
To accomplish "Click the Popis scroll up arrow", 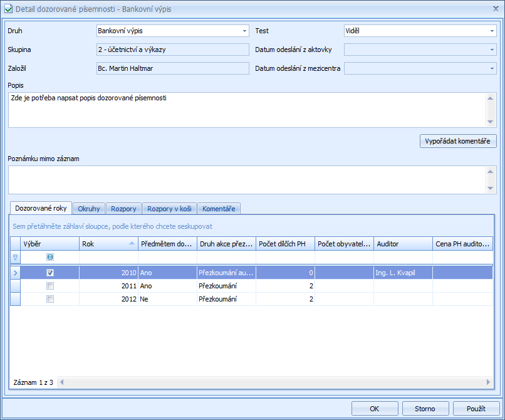I will point(490,98).
